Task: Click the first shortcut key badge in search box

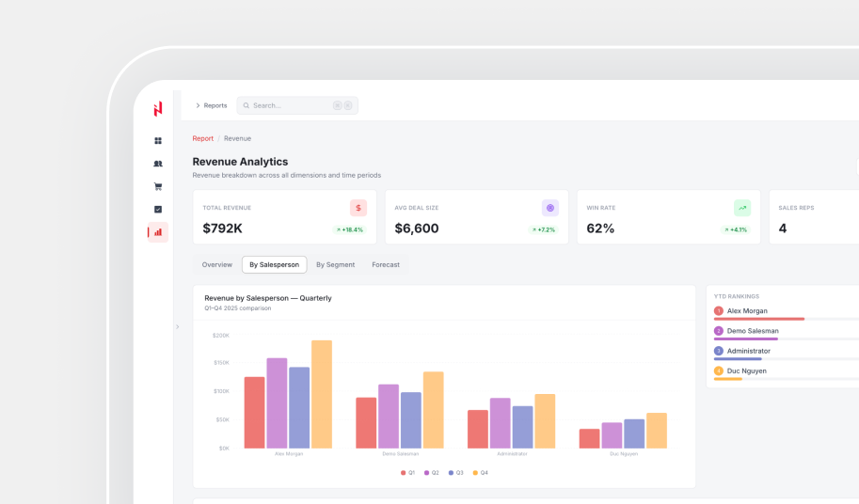Action: click(x=338, y=105)
